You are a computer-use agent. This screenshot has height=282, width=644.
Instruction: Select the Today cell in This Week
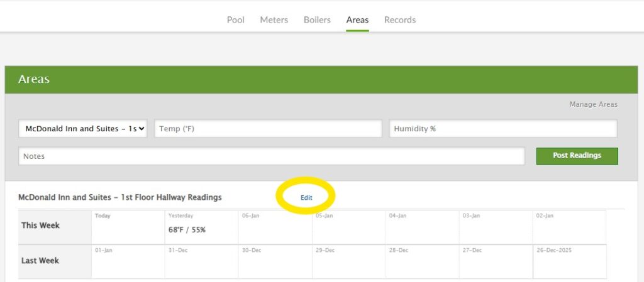click(x=128, y=227)
